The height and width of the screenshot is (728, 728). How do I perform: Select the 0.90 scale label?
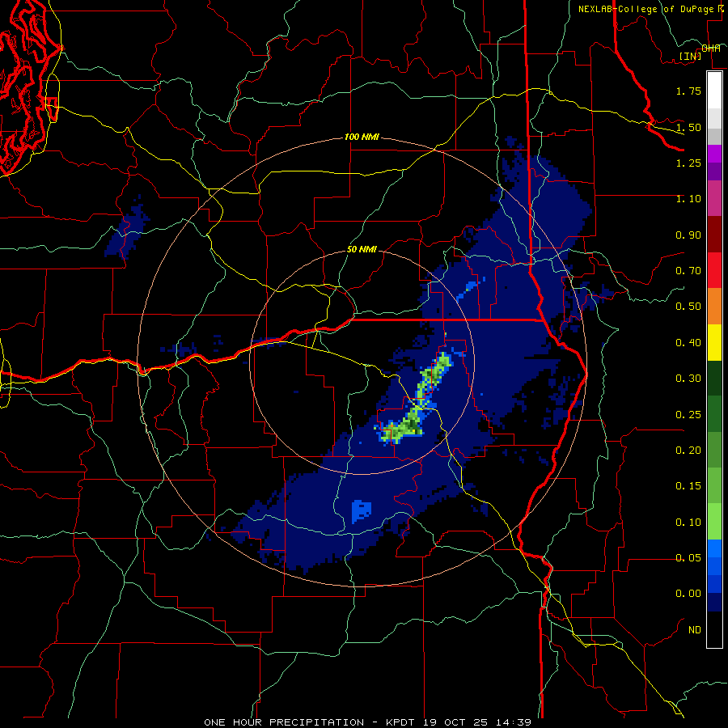click(x=688, y=235)
